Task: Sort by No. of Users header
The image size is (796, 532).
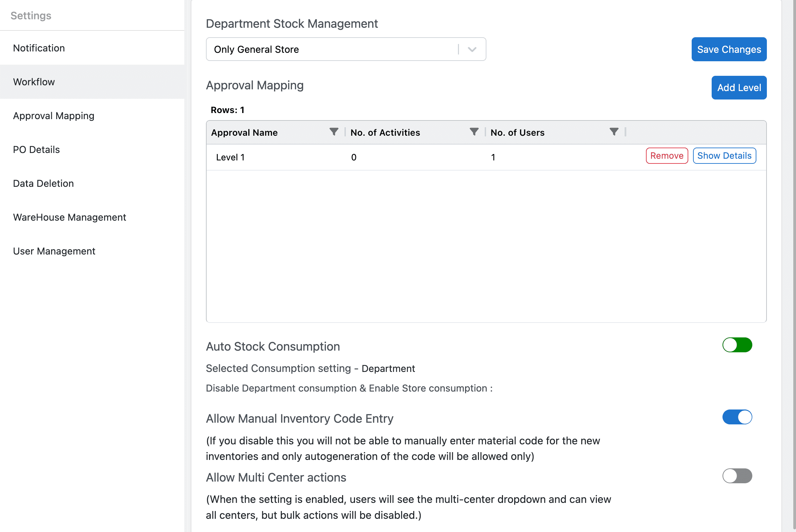Action: [x=517, y=133]
